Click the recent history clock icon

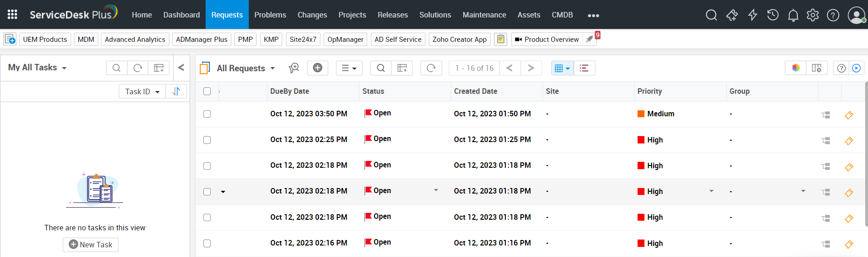tap(773, 15)
